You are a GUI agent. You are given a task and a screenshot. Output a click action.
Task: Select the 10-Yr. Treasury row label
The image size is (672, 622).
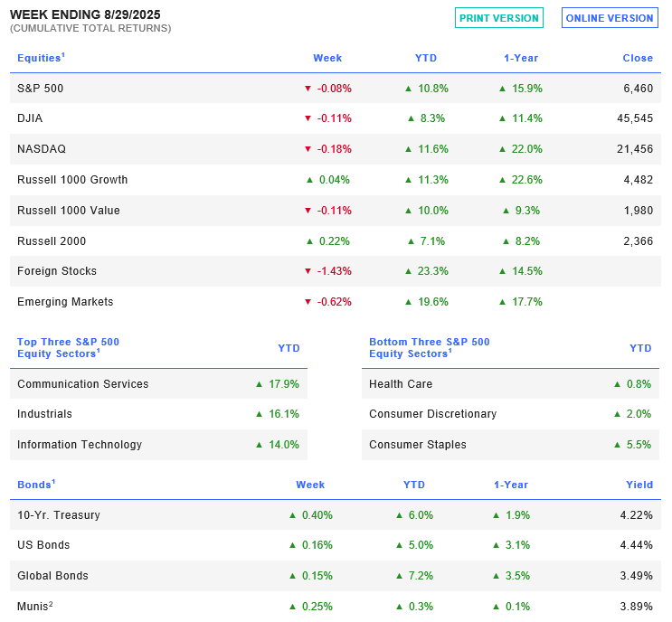coord(59,515)
